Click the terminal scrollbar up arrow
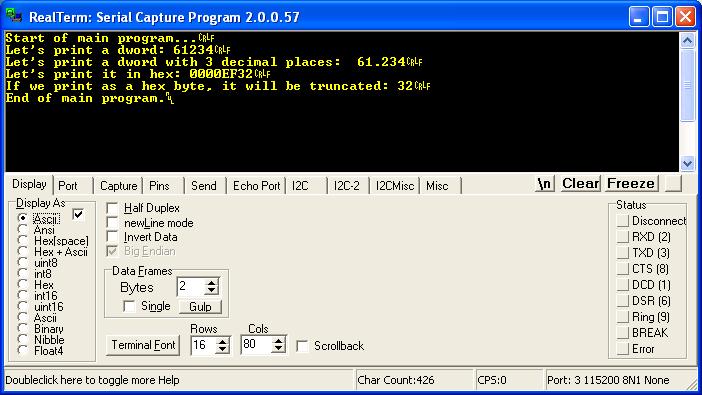Image resolution: width=702 pixels, height=395 pixels. (687, 41)
